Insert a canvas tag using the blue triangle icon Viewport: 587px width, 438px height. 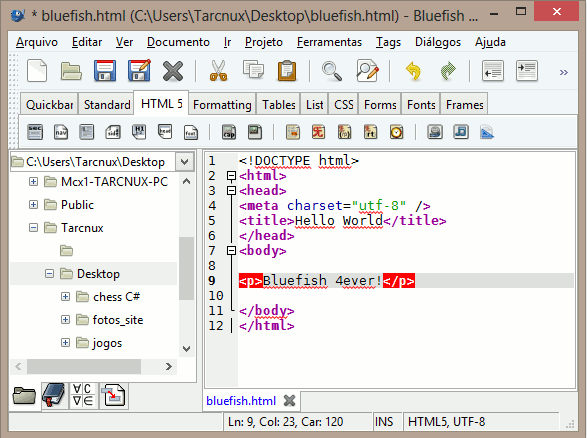tap(487, 132)
